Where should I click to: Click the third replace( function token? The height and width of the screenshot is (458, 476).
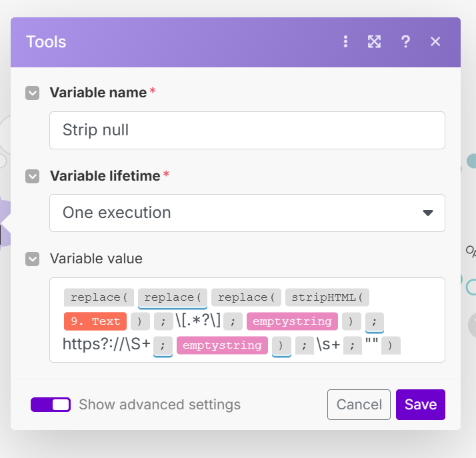pyautogui.click(x=246, y=297)
